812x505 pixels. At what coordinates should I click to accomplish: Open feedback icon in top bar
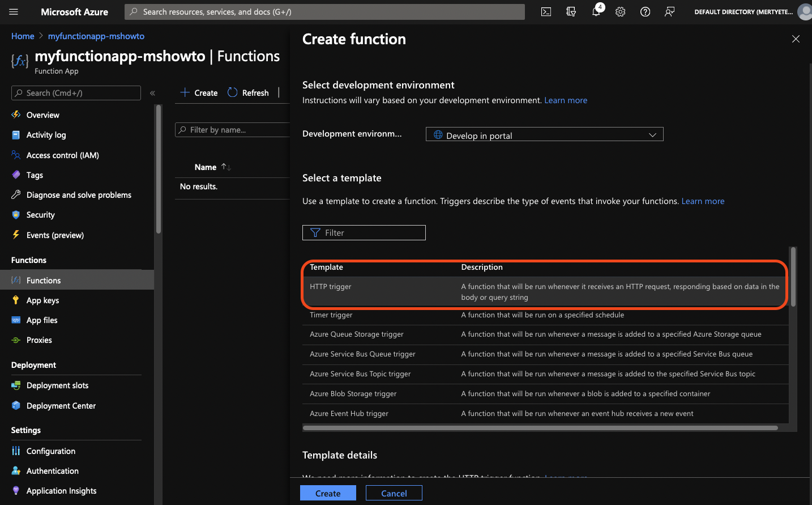[x=669, y=12]
